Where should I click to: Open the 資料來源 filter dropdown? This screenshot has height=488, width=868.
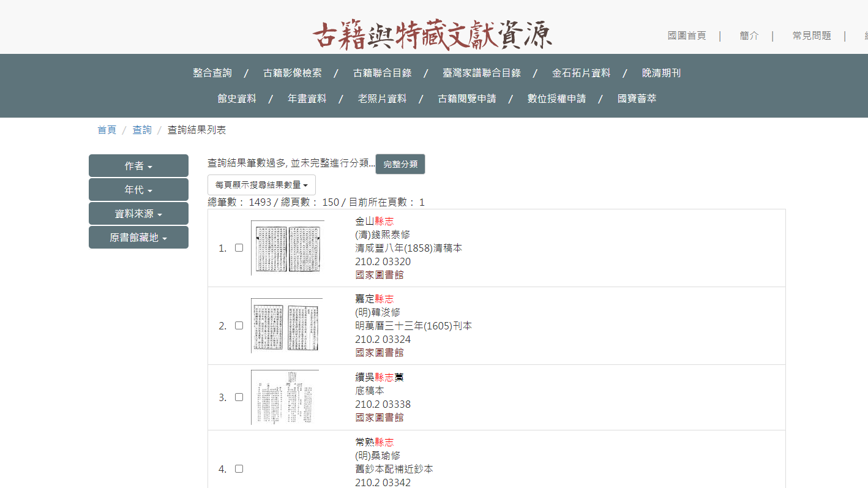click(138, 214)
